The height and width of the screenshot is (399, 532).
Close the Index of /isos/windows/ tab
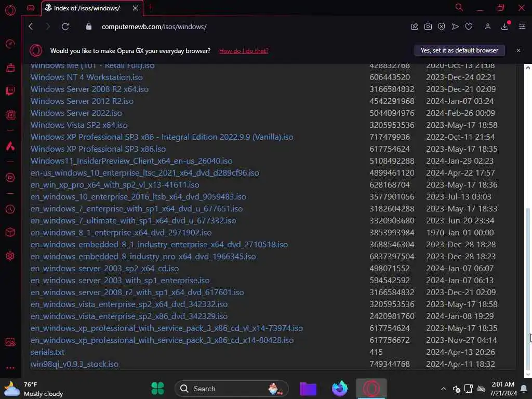click(x=136, y=8)
